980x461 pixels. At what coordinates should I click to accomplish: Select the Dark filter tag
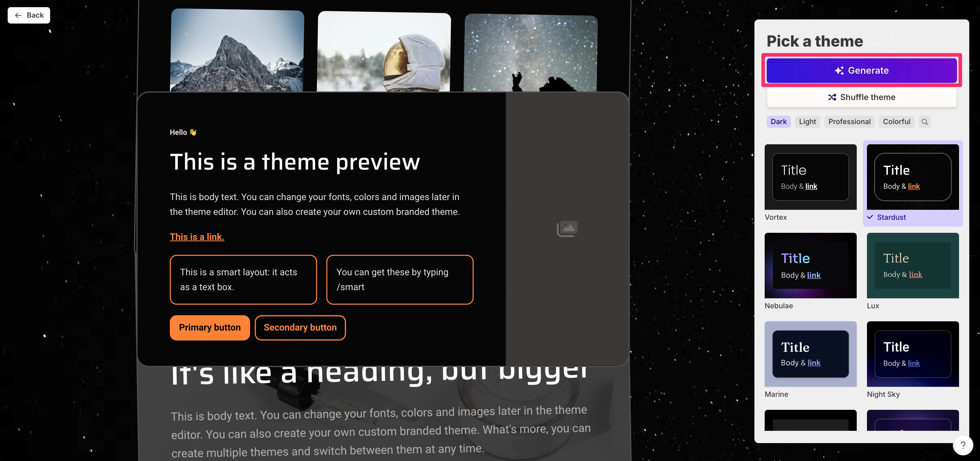click(x=778, y=122)
